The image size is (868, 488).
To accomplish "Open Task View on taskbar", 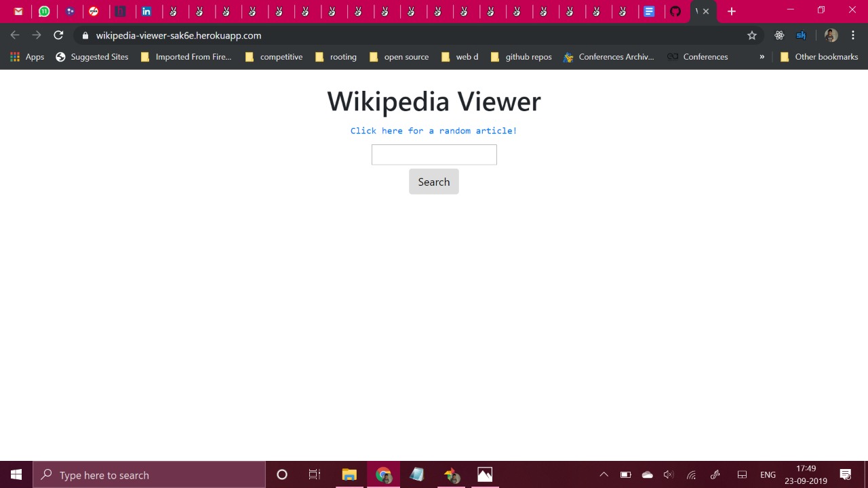I will 315,475.
